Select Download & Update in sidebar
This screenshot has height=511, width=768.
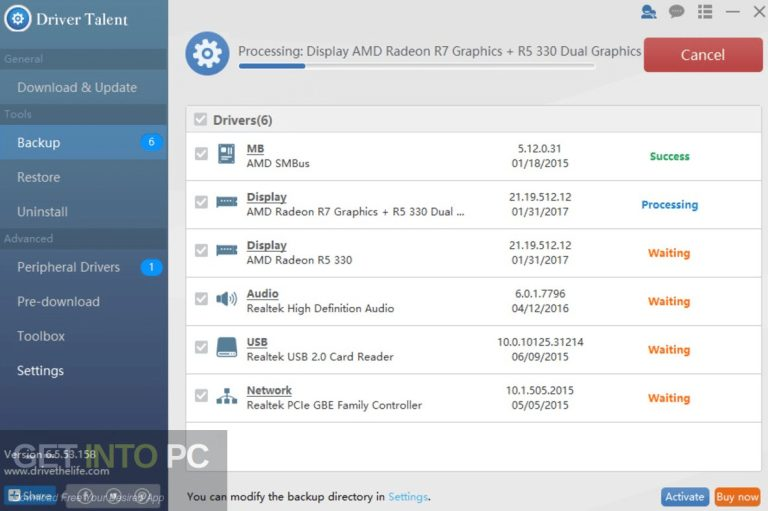point(77,87)
